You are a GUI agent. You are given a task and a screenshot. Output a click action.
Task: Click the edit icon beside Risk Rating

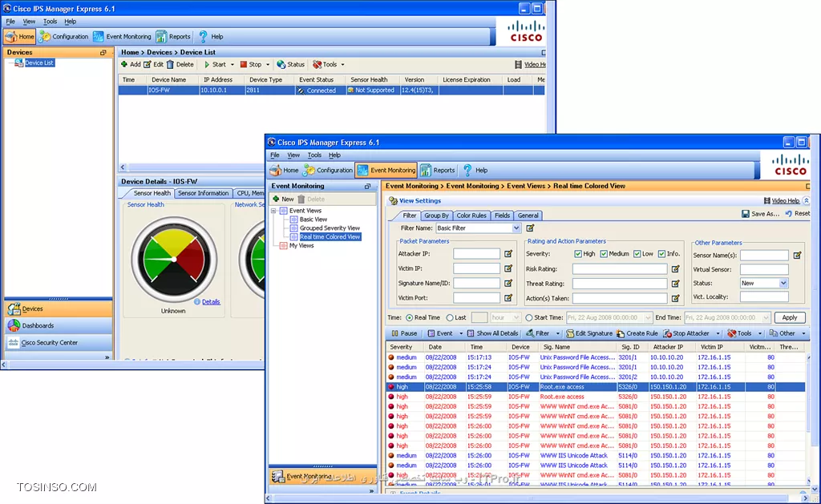click(x=675, y=269)
